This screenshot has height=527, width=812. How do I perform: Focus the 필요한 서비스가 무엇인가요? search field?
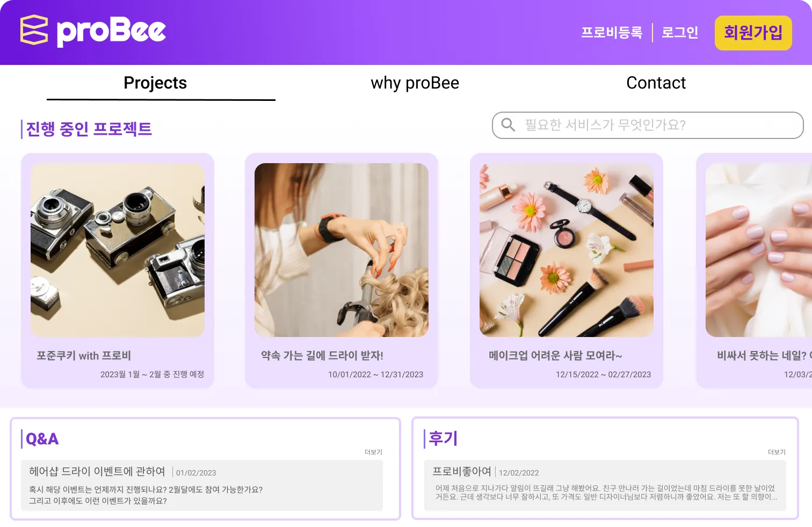648,125
